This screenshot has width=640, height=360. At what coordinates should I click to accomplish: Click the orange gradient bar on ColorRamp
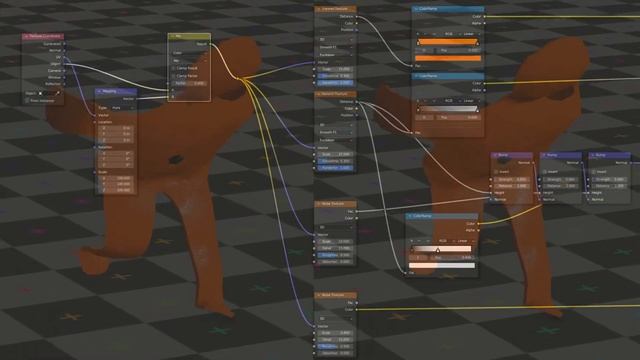448,42
